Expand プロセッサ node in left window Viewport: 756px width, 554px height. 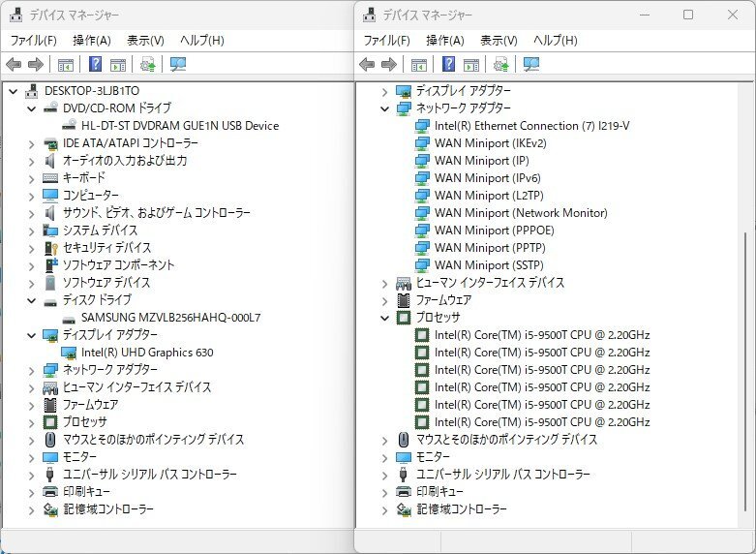[x=31, y=422]
